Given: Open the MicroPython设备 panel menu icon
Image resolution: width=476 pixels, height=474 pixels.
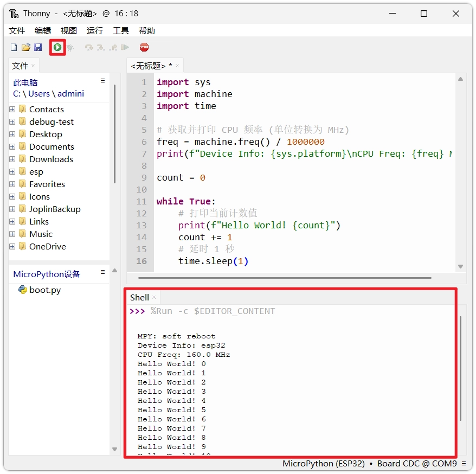Looking at the screenshot, I should (102, 272).
